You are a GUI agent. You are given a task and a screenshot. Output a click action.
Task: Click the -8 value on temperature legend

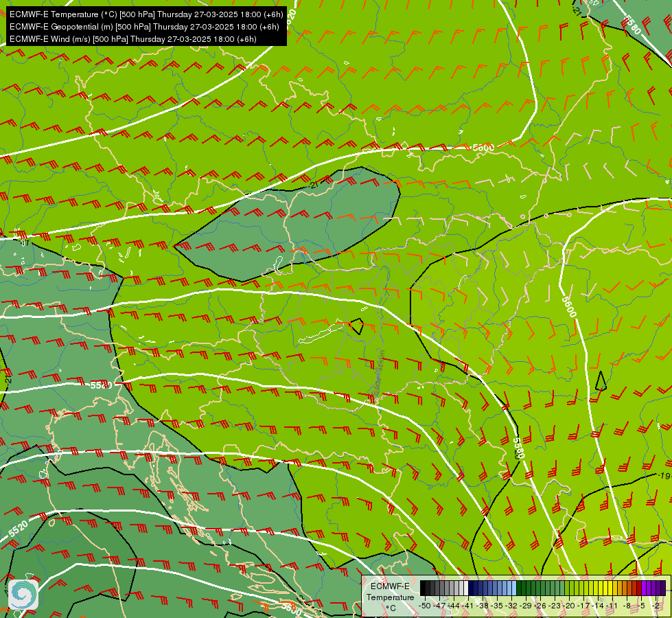point(627,606)
